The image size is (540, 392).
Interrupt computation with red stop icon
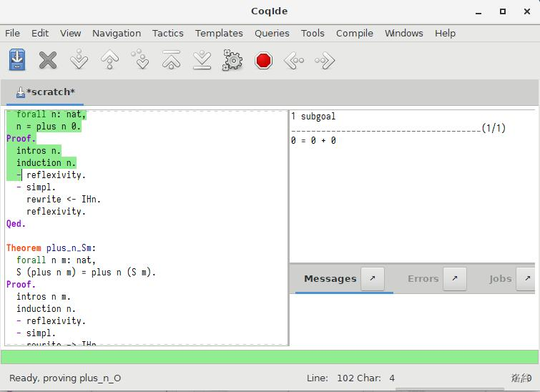coord(264,60)
